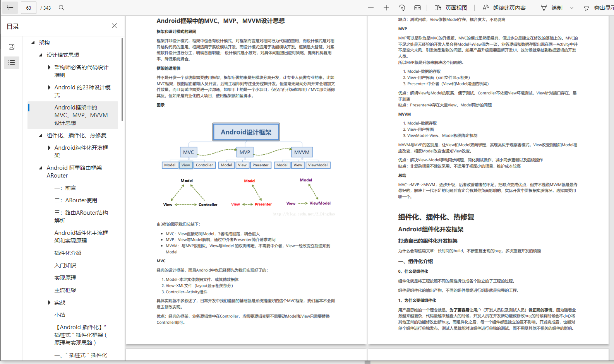
Task: Jump to 插件化介绍 outline entry
Action: [68, 253]
